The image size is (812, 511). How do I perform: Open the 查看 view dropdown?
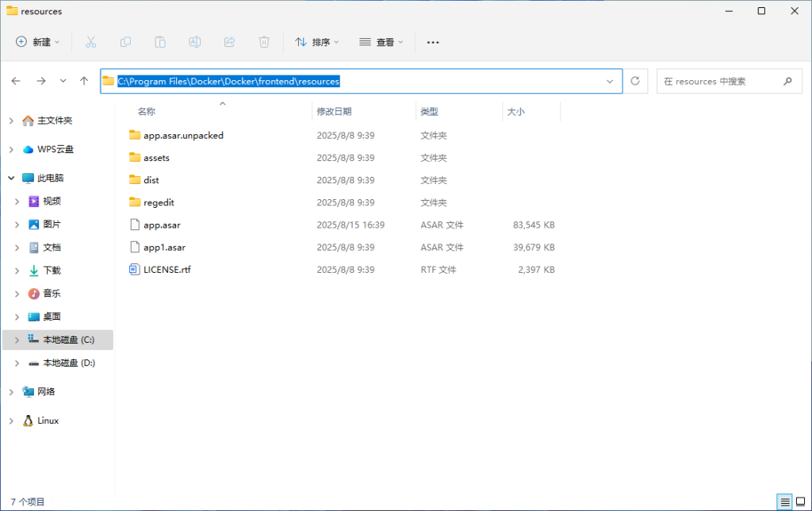point(380,41)
